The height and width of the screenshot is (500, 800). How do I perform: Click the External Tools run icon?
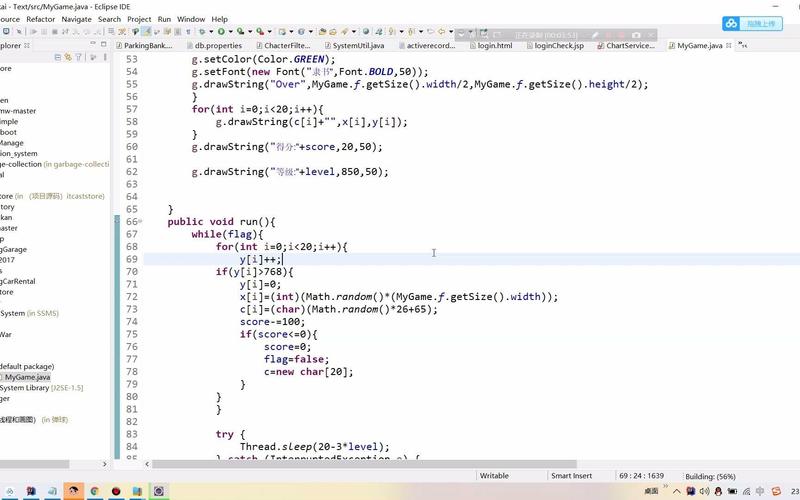[260, 32]
